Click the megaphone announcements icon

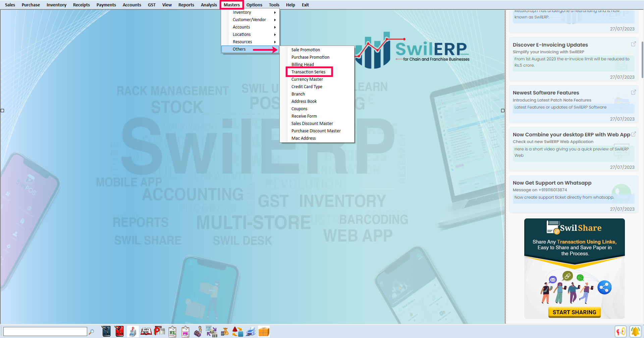[x=621, y=331]
